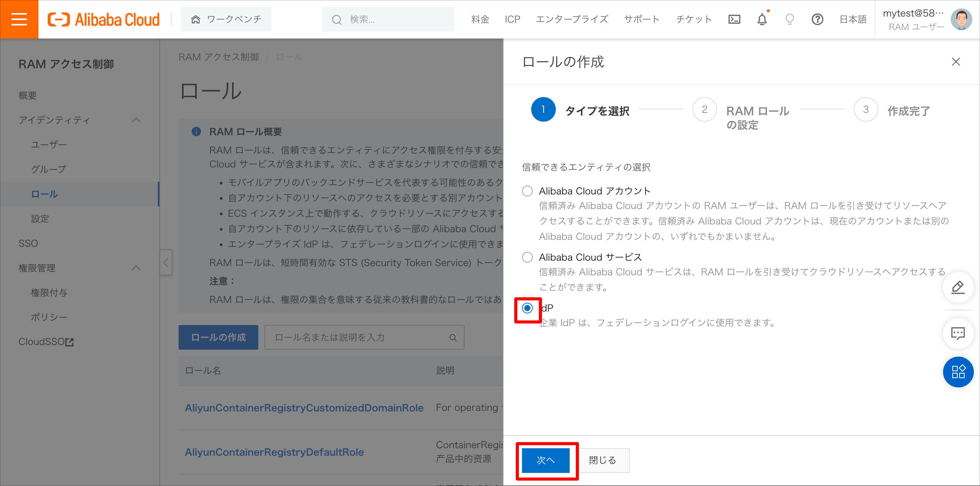Open the 日本語 language selector

pyautogui.click(x=853, y=19)
